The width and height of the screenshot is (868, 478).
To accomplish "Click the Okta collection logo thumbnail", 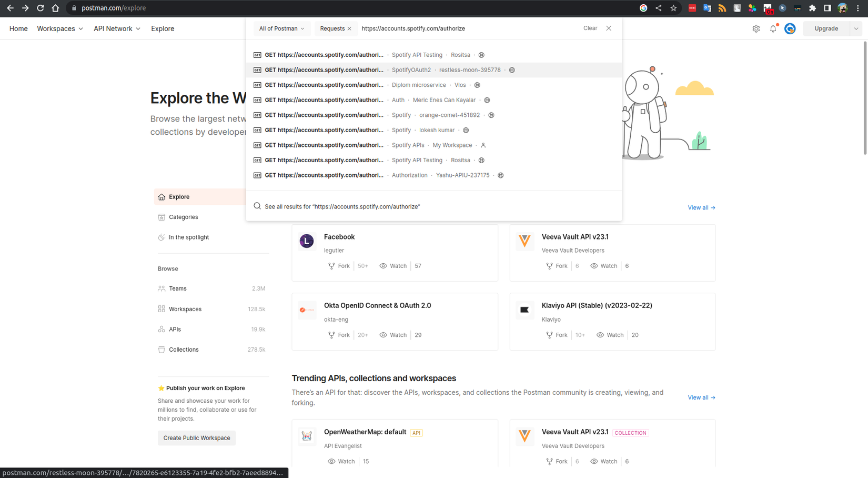I will click(307, 310).
